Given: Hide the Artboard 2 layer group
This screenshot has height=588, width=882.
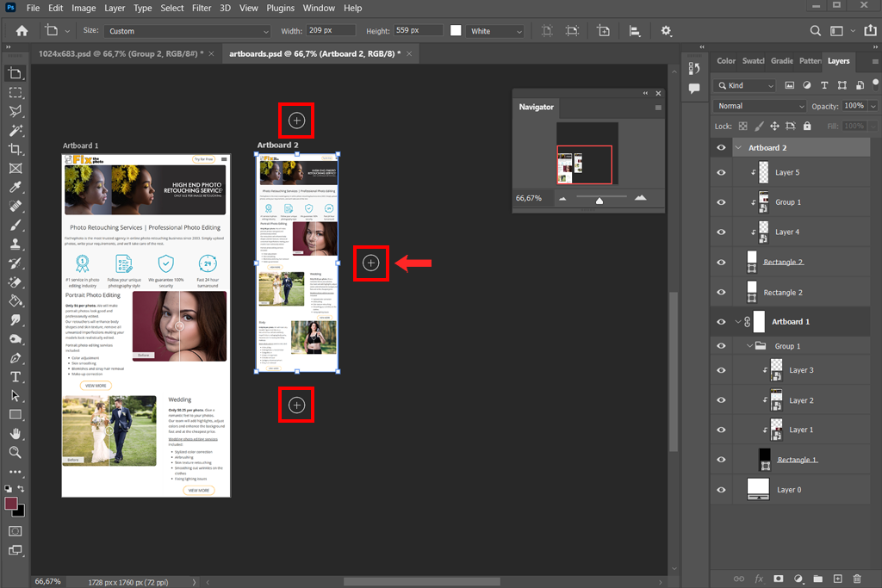Looking at the screenshot, I should pyautogui.click(x=721, y=148).
